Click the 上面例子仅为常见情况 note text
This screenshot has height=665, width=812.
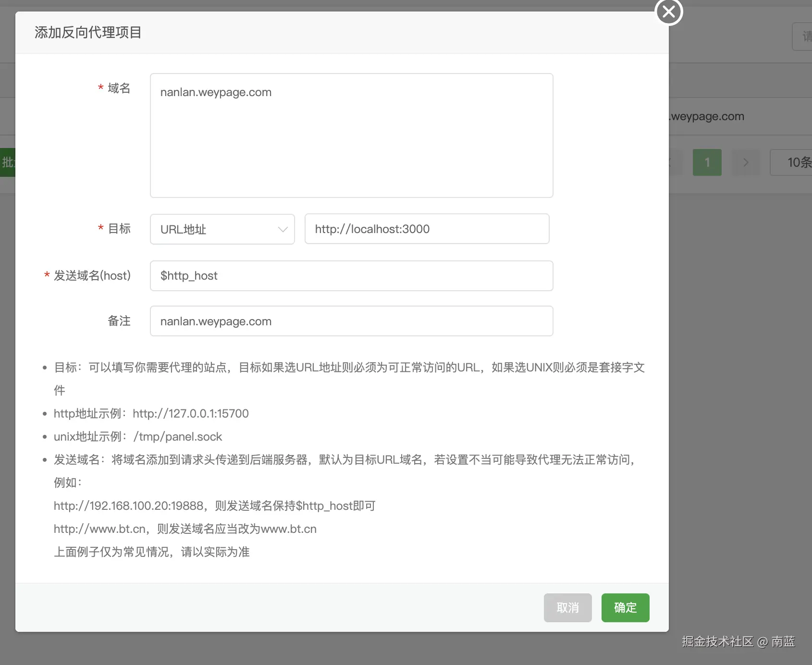pyautogui.click(x=152, y=552)
